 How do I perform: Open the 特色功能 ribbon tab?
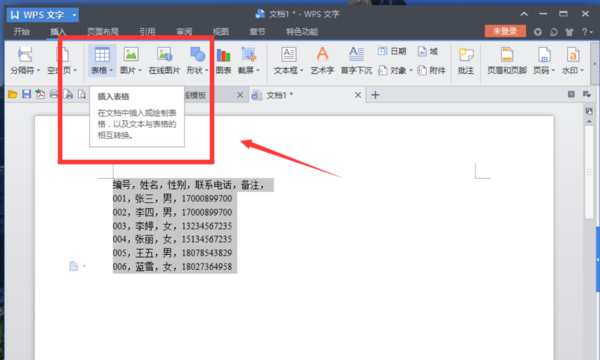click(302, 32)
